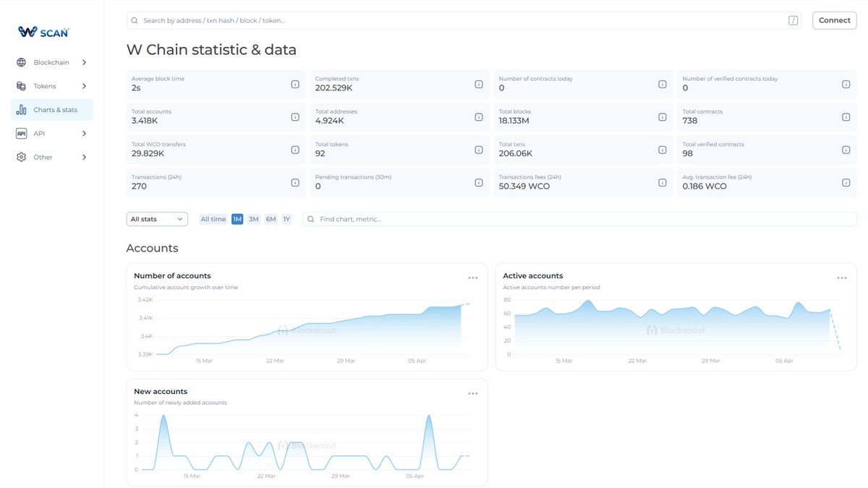Open the All stats dropdown

pos(157,219)
